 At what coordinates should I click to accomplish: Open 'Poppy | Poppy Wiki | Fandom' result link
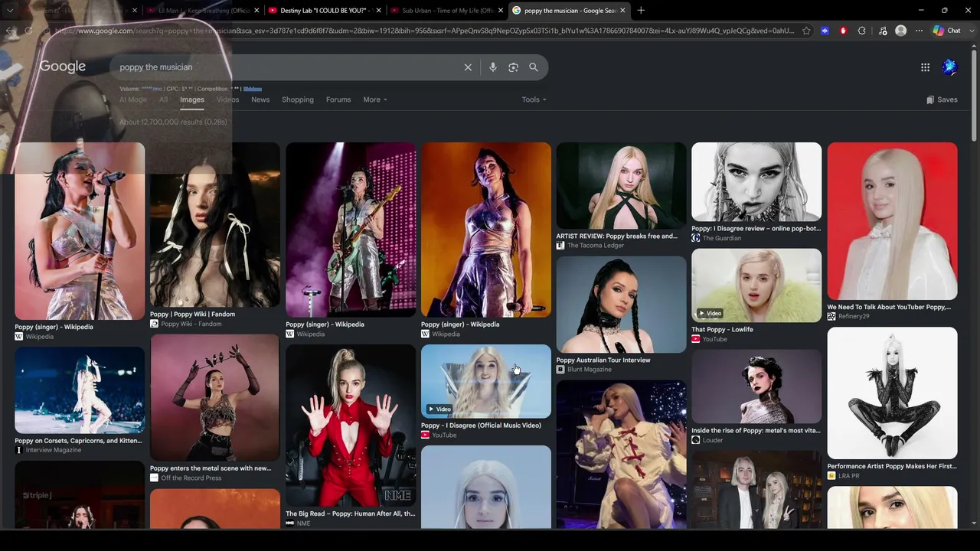tap(192, 314)
